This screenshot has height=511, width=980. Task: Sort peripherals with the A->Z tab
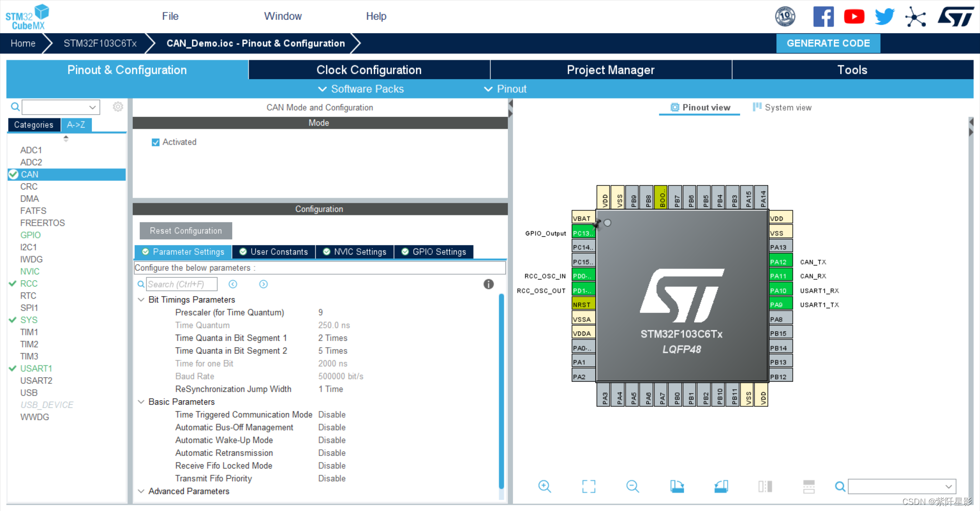tap(76, 125)
